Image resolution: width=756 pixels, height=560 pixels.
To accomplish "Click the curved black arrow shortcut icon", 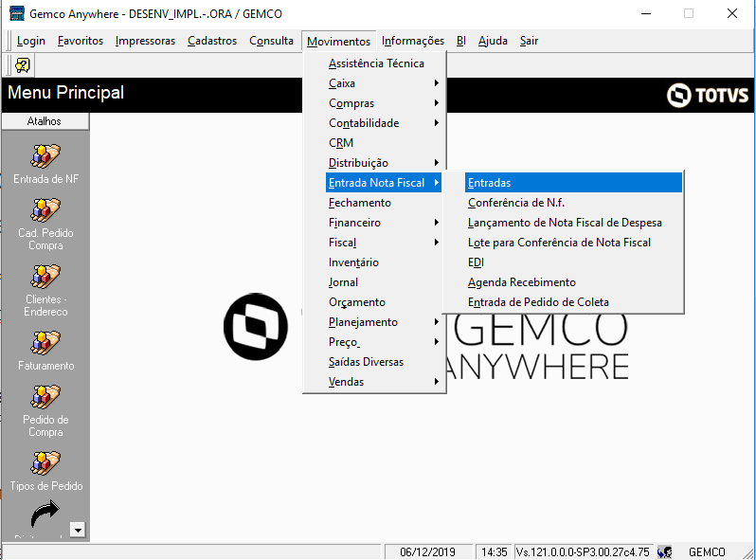I will click(45, 515).
